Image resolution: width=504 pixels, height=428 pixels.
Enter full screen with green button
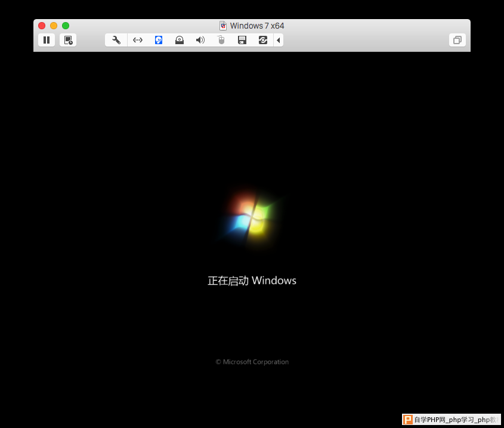point(66,26)
